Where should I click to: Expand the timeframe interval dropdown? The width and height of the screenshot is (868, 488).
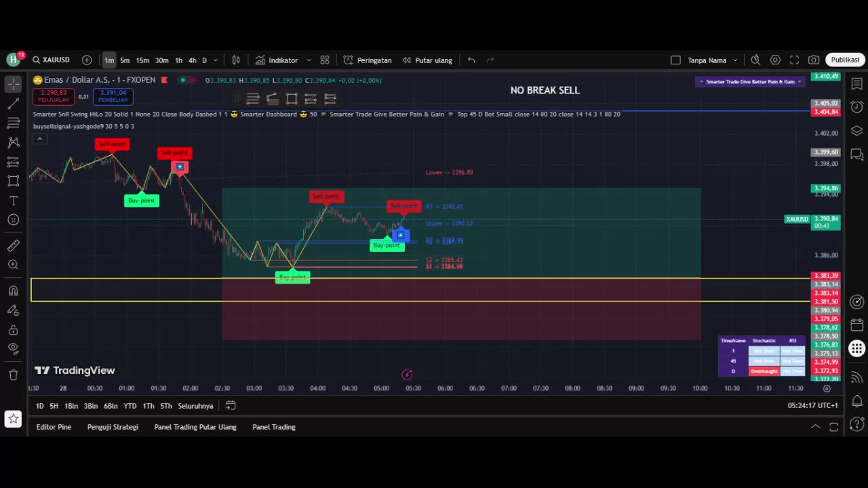pyautogui.click(x=216, y=60)
